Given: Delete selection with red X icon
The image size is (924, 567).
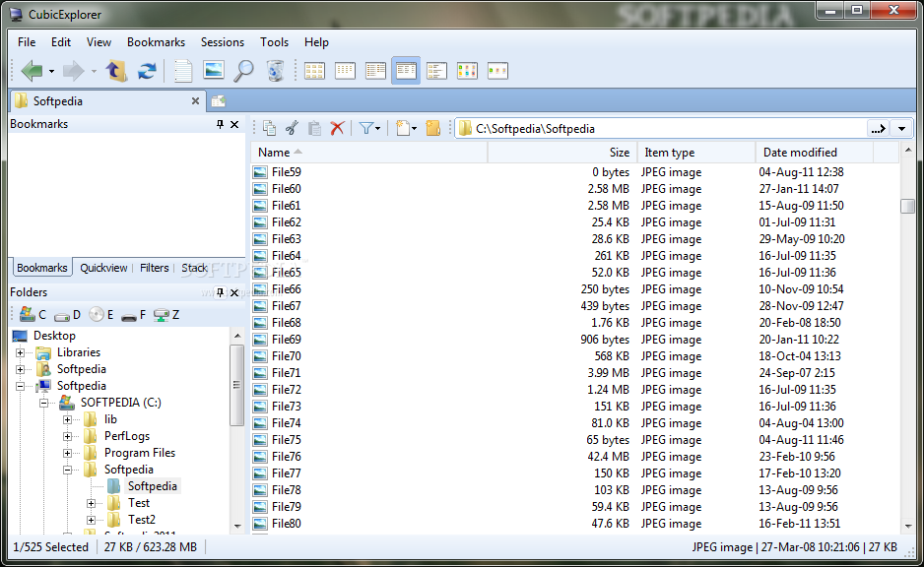Looking at the screenshot, I should point(337,128).
